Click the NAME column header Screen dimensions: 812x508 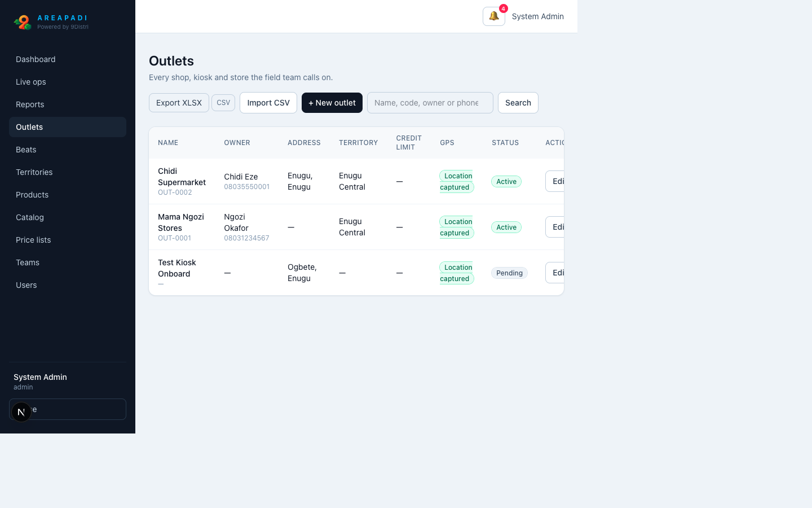pos(168,143)
